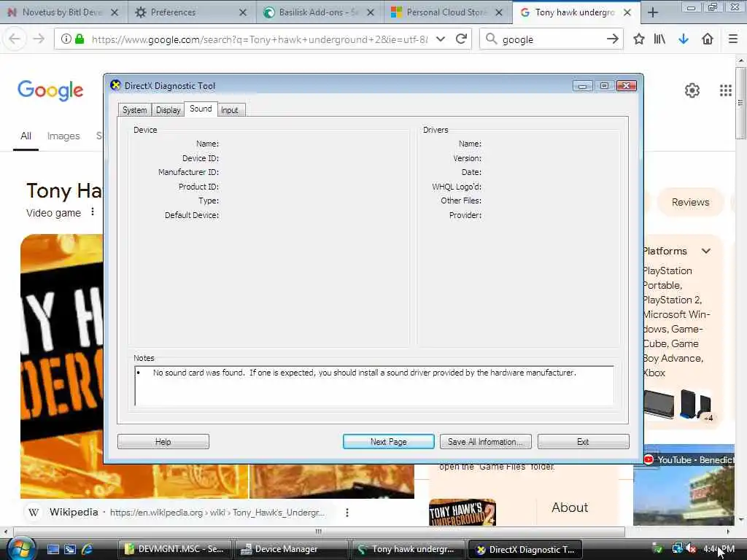The height and width of the screenshot is (560, 747).
Task: Show site information for google.com
Action: click(66, 39)
